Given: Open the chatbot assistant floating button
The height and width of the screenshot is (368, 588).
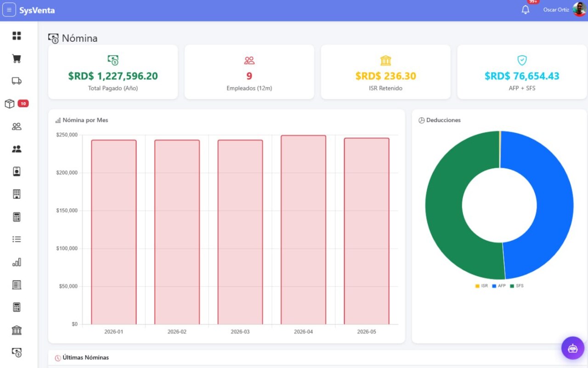Looking at the screenshot, I should [x=572, y=348].
